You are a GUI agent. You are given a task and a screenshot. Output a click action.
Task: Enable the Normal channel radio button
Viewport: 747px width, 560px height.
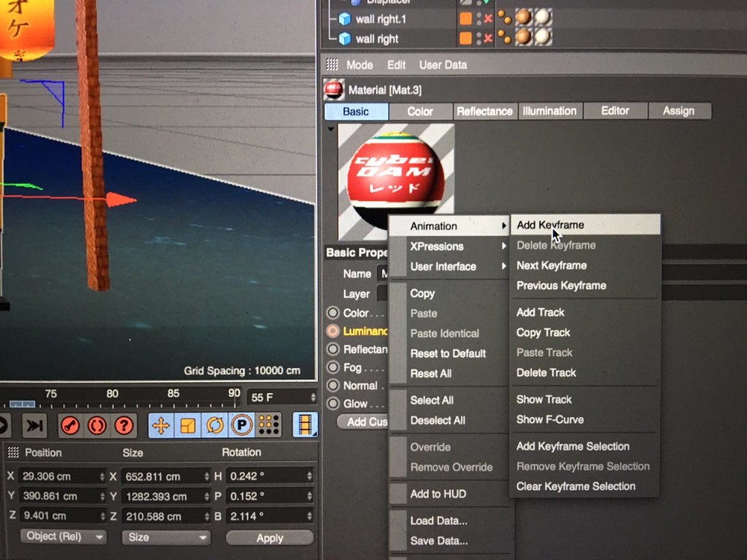[333, 385]
